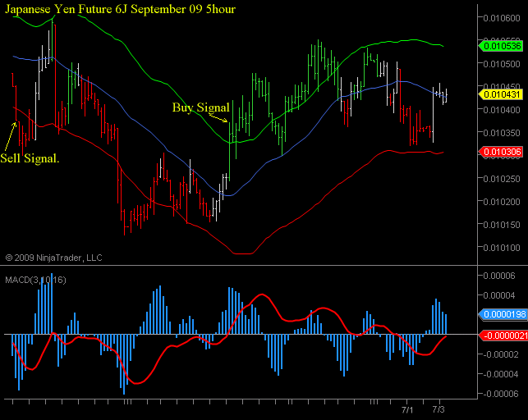The height and width of the screenshot is (420, 528).
Task: Select the Sell Signal text annotation
Action: [x=30, y=157]
